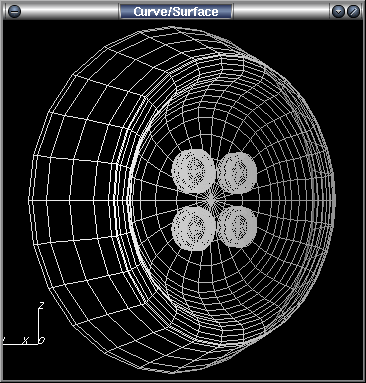Pick the upper-left shaded lobe in the wireframe

(194, 171)
